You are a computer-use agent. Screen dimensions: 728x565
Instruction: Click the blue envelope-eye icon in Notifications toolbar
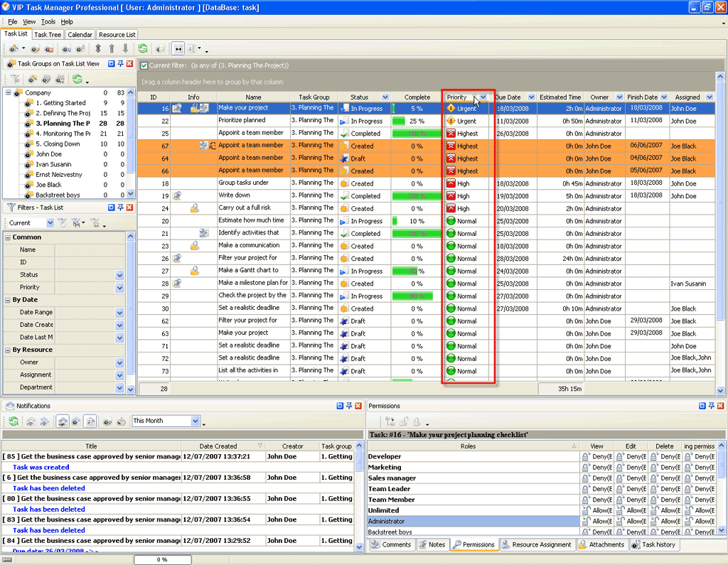[x=45, y=421]
